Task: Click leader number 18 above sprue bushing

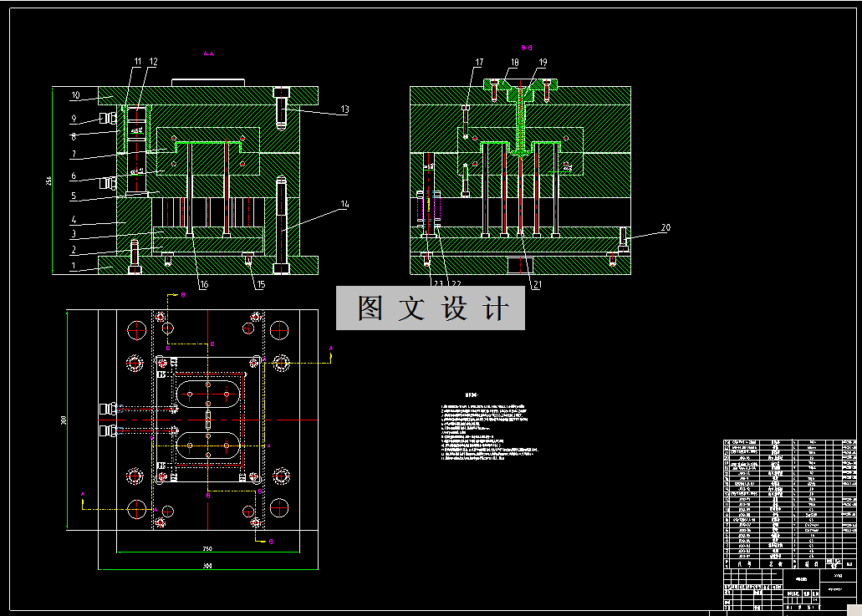Action: tap(514, 62)
